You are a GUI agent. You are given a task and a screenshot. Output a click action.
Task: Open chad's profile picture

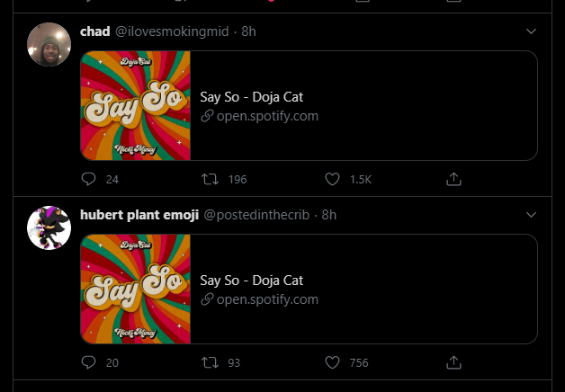tap(49, 45)
